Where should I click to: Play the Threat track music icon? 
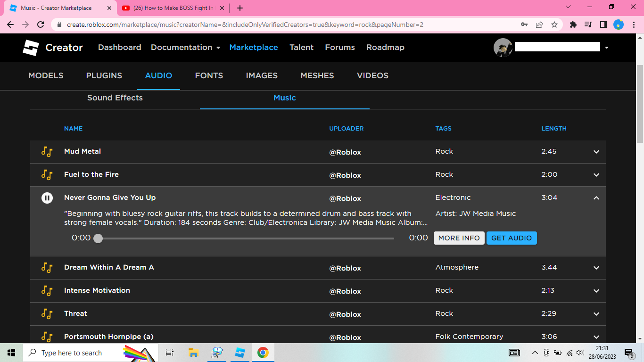[x=47, y=314]
